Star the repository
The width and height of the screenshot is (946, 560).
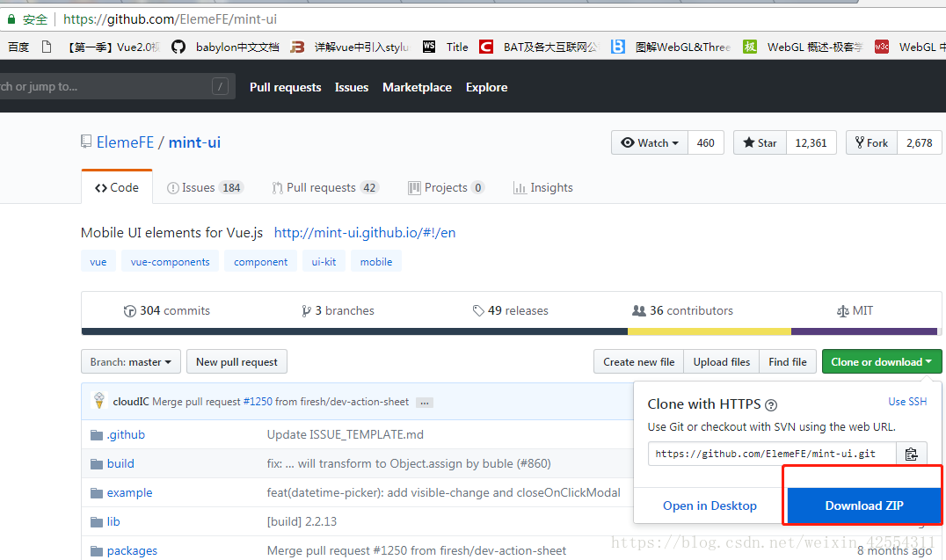tap(760, 143)
